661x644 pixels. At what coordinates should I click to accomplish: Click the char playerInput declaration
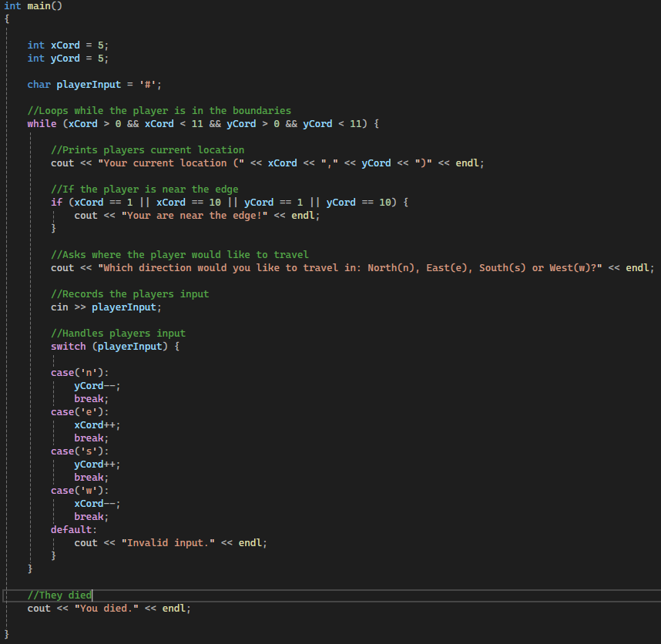click(94, 85)
